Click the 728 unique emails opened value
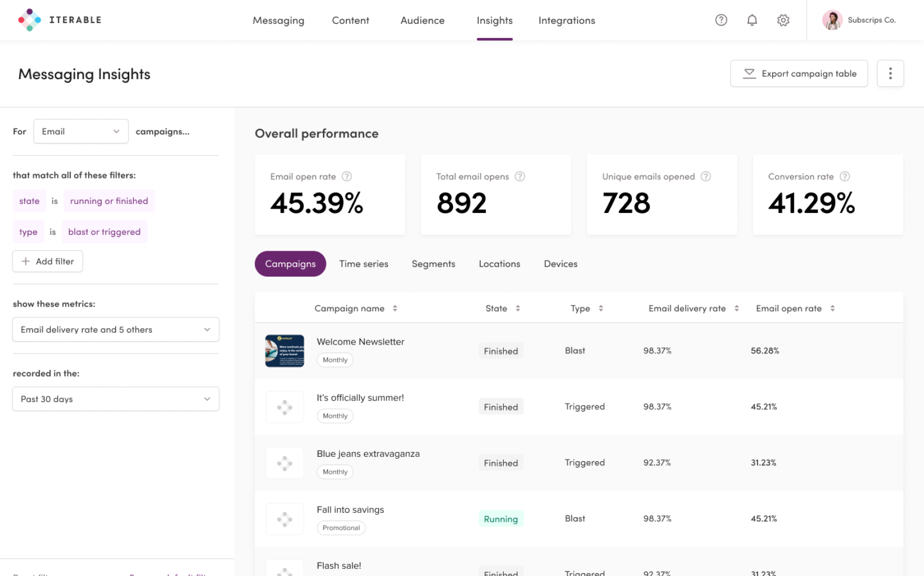Viewport: 924px width, 576px height. click(626, 203)
